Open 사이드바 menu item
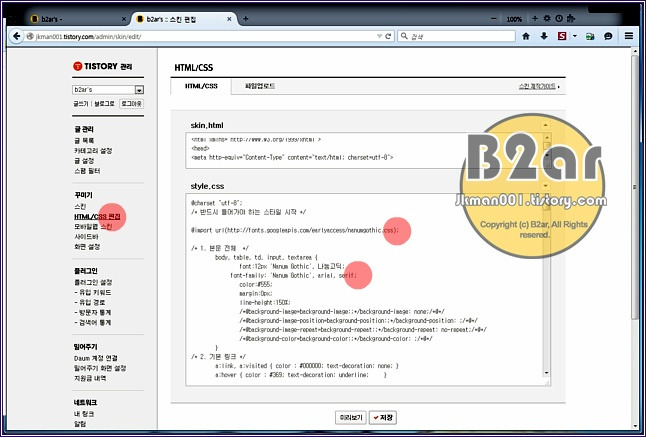Viewport: 646px width, 437px height. (86, 236)
